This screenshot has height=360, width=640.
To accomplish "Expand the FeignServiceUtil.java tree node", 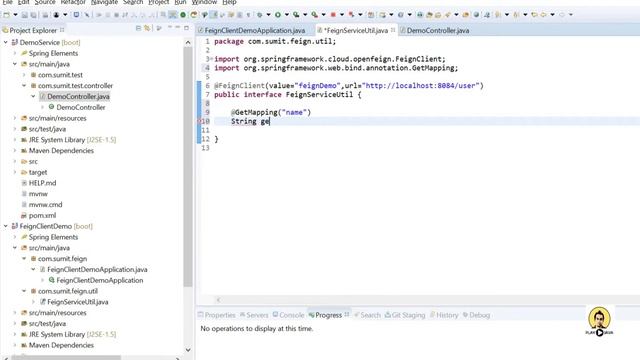I will (x=33, y=302).
